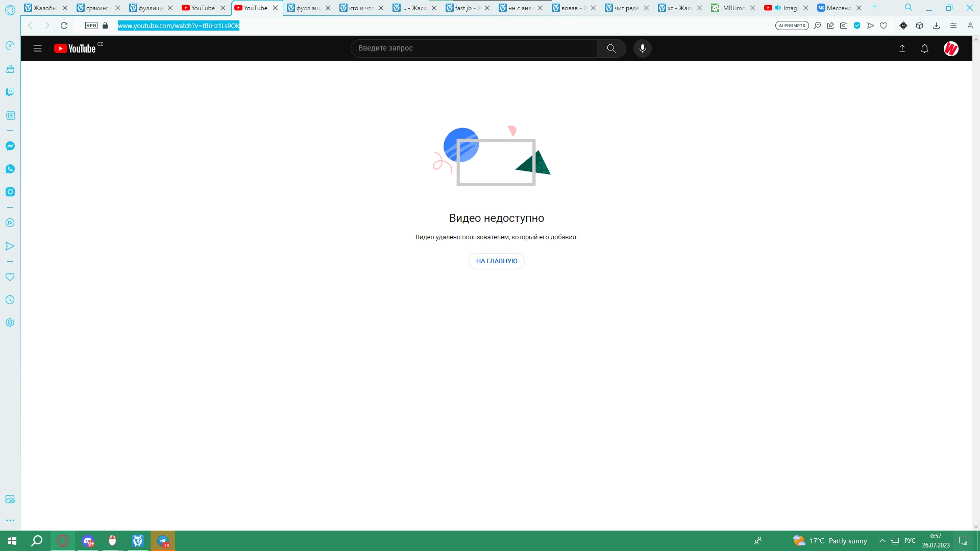Viewport: 980px width, 551px height.
Task: Click the YouTube logo
Action: 75,48
